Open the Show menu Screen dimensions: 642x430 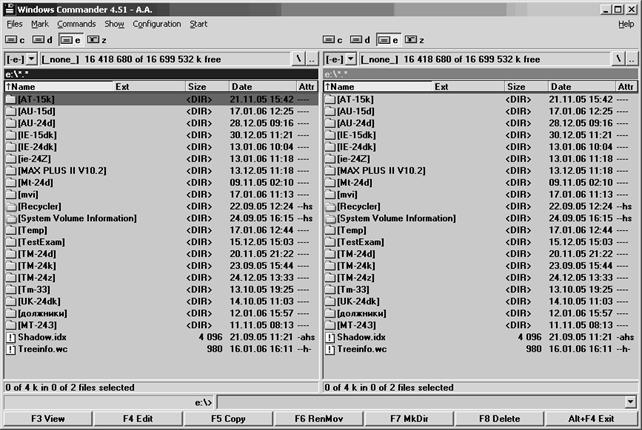[114, 24]
